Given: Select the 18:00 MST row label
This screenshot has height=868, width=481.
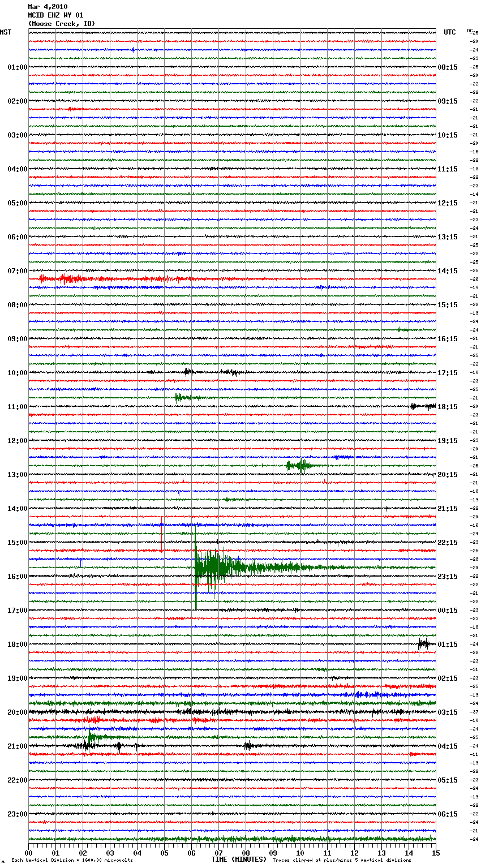Looking at the screenshot, I should coord(18,644).
